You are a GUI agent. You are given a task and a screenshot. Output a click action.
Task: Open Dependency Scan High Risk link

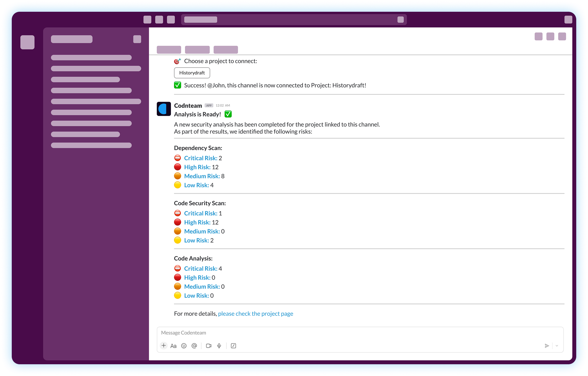tap(197, 167)
